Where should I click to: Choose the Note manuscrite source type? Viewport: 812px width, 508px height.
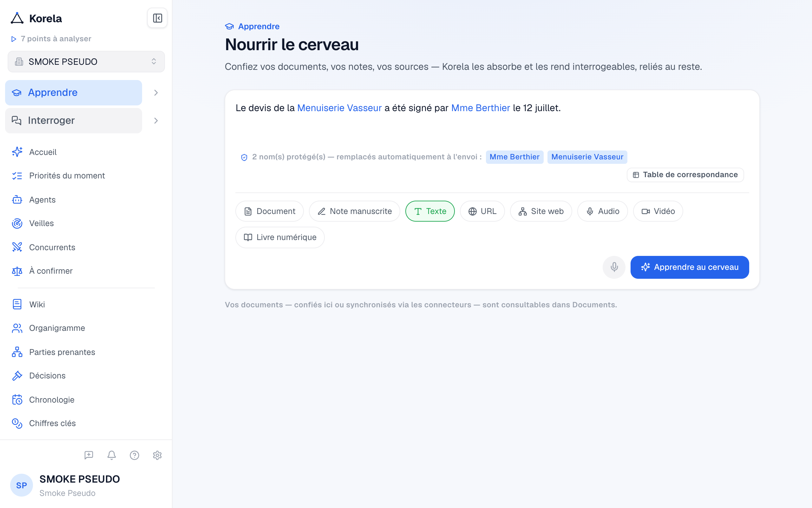[x=355, y=211]
